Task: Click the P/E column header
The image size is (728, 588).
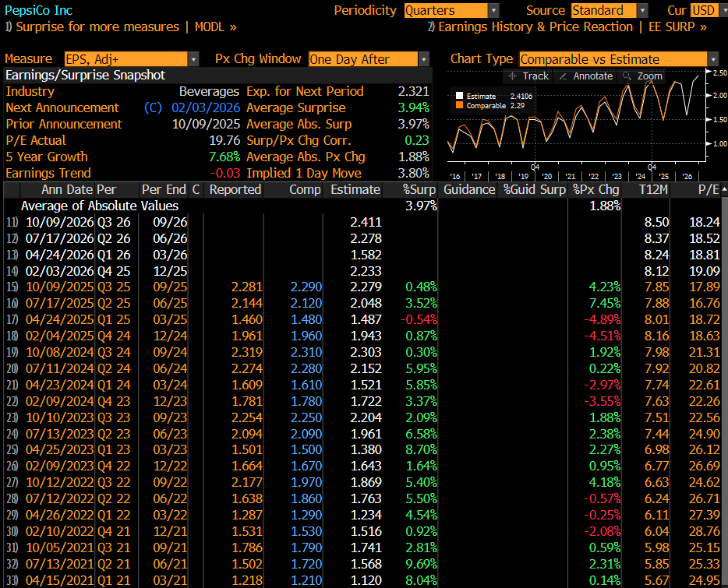Action: click(x=708, y=189)
